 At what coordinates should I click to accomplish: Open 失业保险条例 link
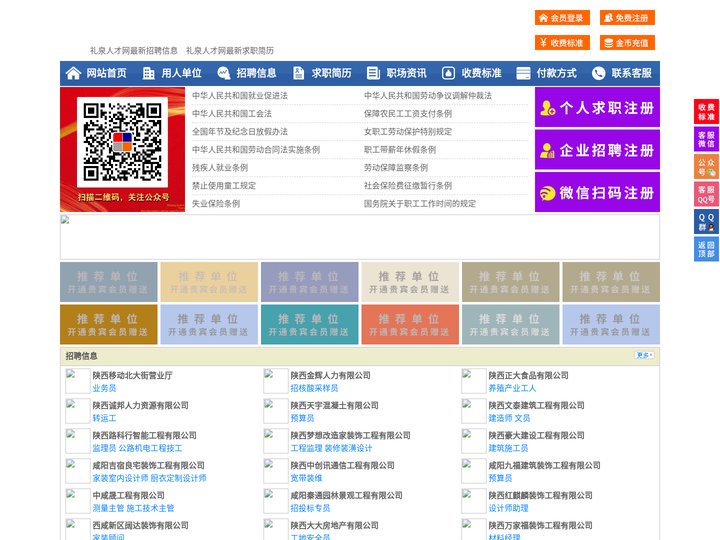point(216,203)
